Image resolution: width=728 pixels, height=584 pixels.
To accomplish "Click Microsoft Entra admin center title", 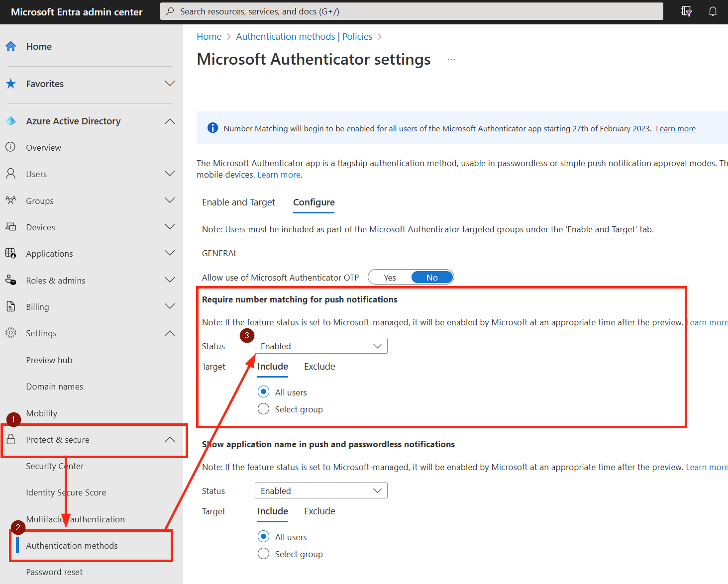I will tap(77, 12).
